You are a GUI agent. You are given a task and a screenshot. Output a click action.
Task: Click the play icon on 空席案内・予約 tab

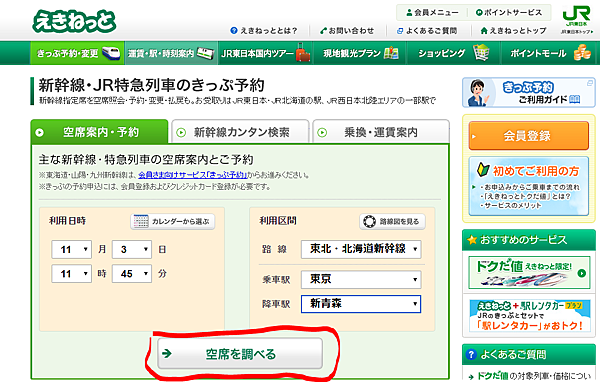(40, 133)
